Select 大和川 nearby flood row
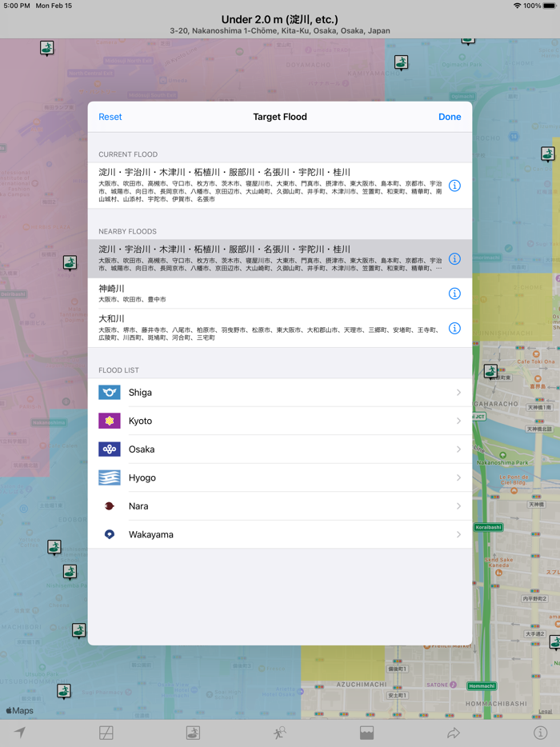The image size is (560, 747). pos(264,328)
